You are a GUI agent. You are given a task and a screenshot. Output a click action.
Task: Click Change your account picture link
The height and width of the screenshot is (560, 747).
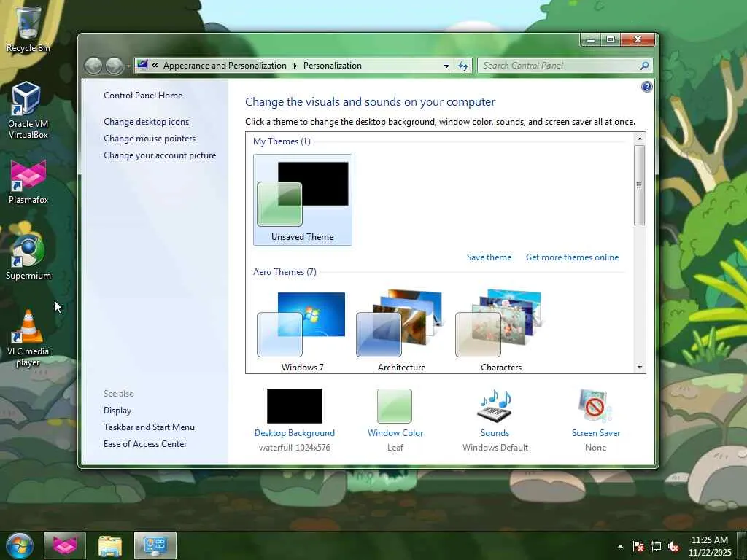[160, 155]
